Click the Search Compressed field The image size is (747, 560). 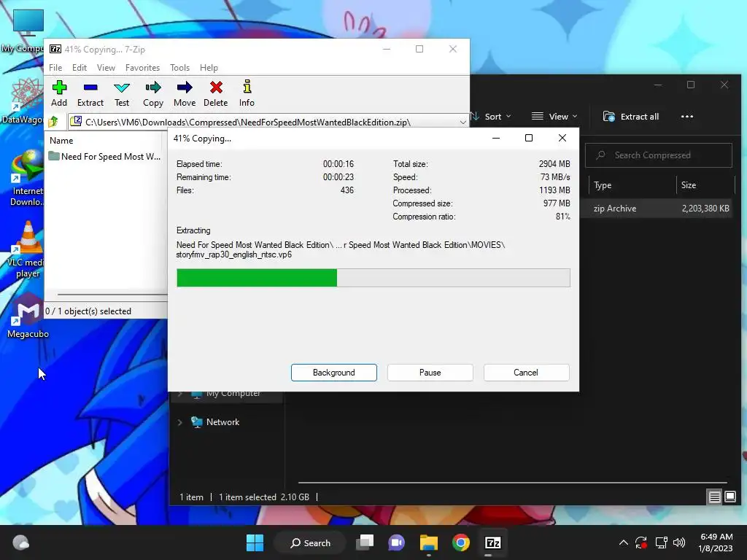click(659, 155)
